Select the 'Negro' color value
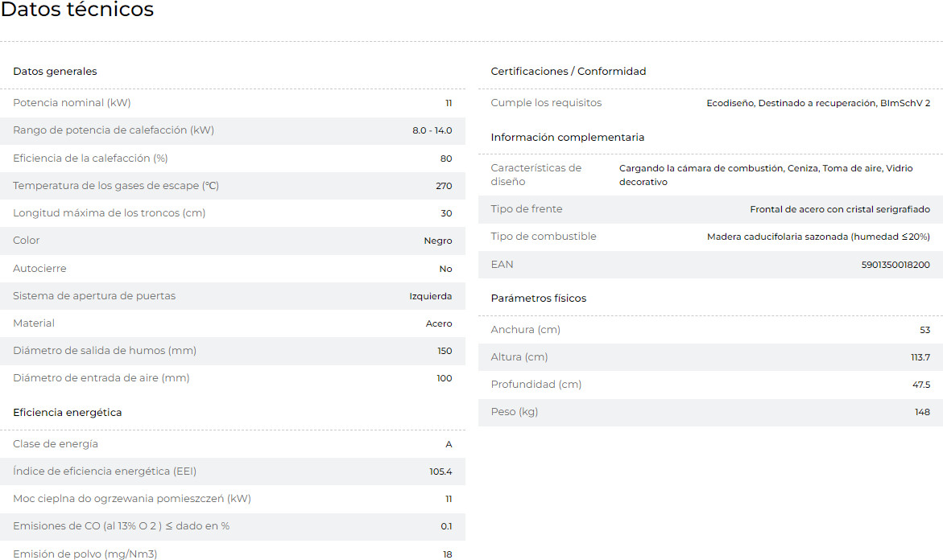The width and height of the screenshot is (943, 560). click(x=438, y=241)
